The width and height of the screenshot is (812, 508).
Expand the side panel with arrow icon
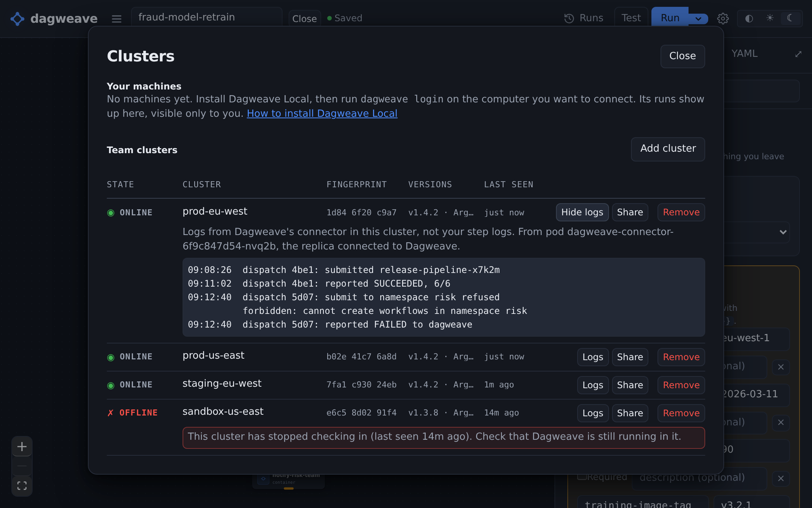click(798, 54)
